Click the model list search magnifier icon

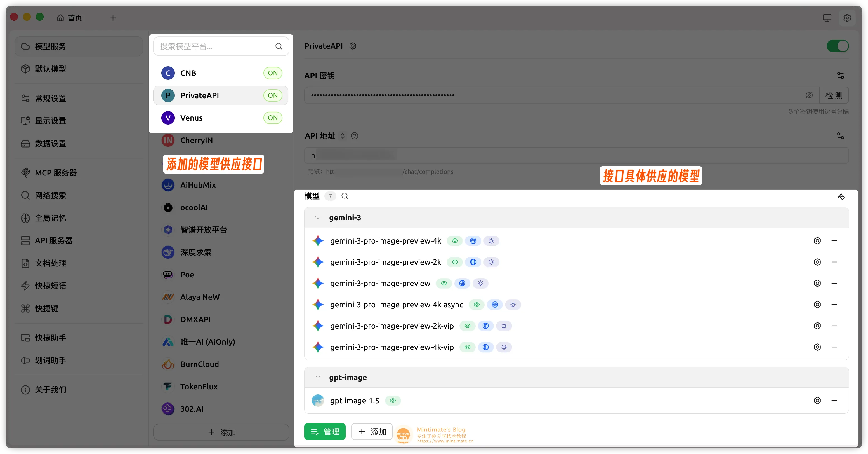[345, 196]
